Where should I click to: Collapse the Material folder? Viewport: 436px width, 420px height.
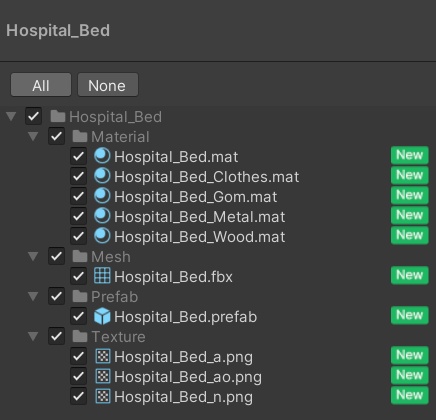point(33,136)
